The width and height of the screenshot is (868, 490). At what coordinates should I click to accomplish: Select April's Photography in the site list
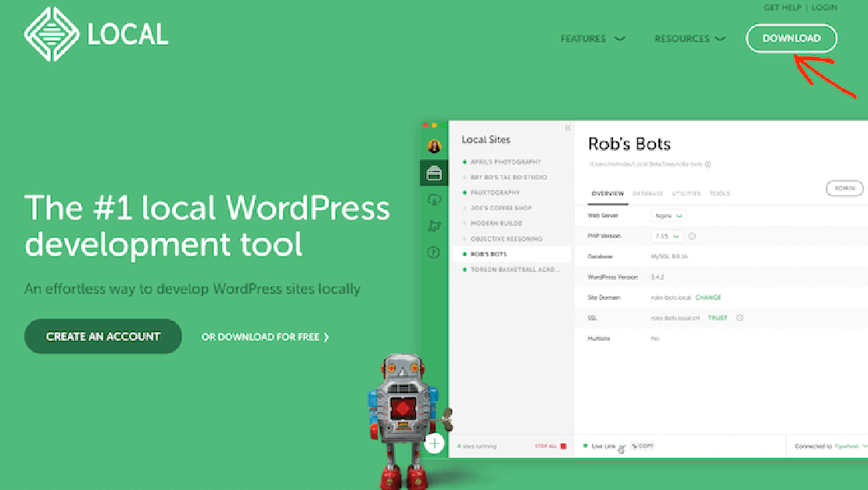pyautogui.click(x=505, y=162)
